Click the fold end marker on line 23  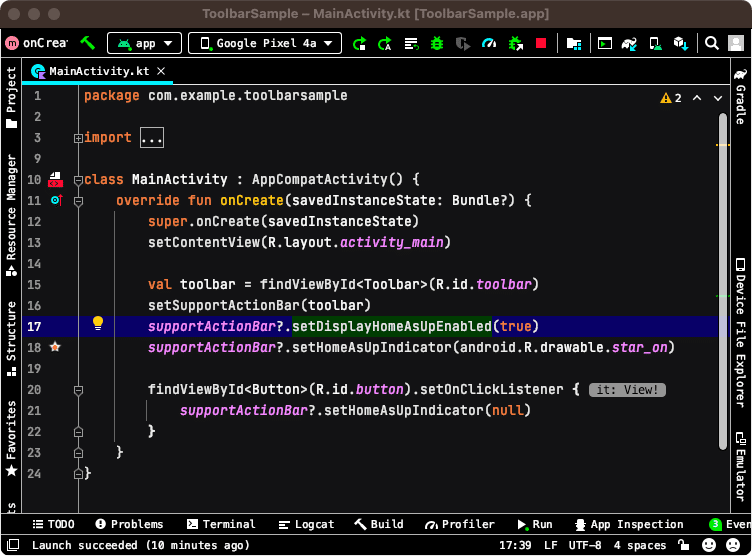click(78, 453)
